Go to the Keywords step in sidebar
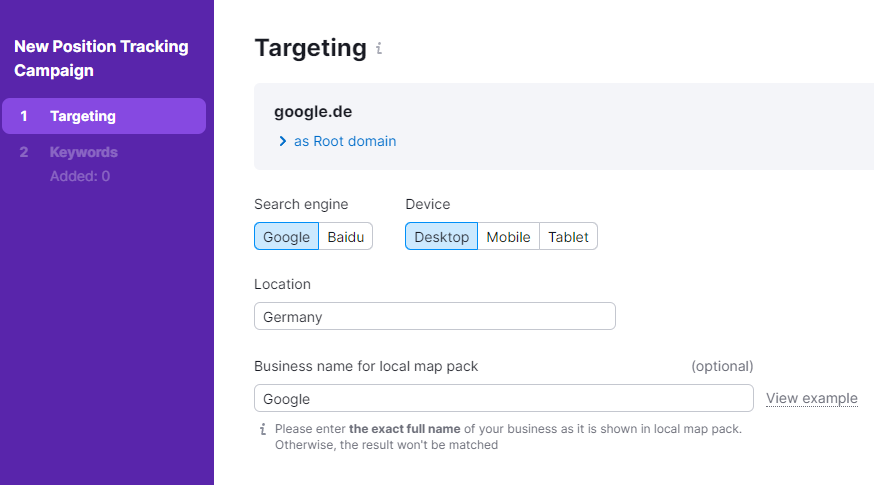874x485 pixels. click(x=84, y=152)
